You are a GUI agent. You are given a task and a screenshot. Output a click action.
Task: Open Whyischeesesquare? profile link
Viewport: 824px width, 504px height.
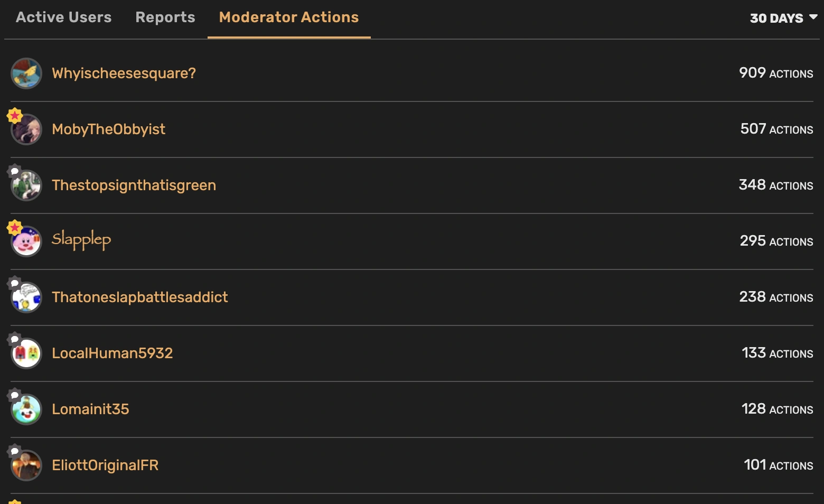click(124, 73)
